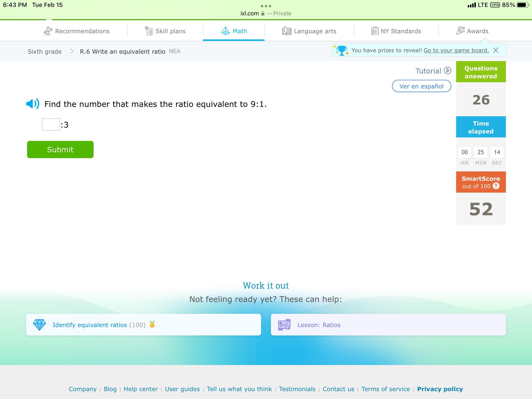
Task: Click the gold medal icon
Action: pyautogui.click(x=152, y=324)
